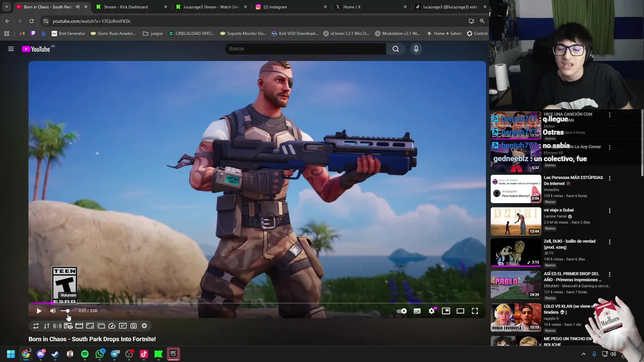644x362 pixels.
Task: Toggle subtitles on the player
Action: pos(417,311)
